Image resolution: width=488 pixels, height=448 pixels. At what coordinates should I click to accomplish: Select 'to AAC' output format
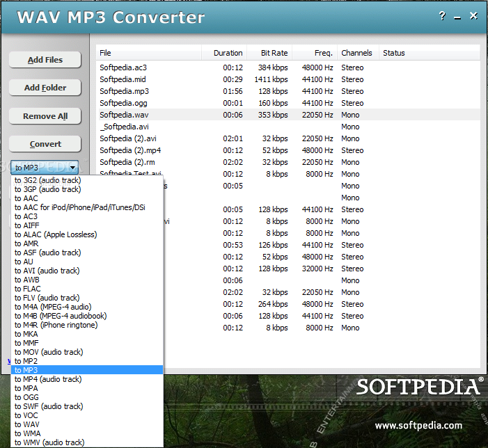(87, 198)
